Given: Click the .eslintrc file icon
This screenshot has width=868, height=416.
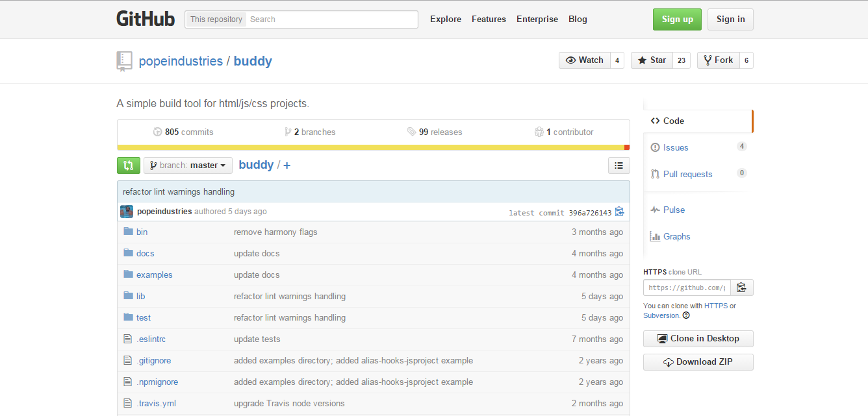Looking at the screenshot, I should [128, 339].
